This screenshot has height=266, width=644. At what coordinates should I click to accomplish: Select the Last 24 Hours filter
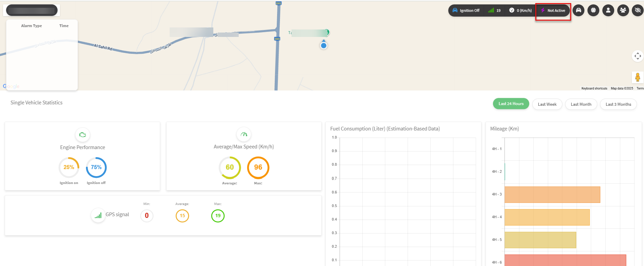511,104
